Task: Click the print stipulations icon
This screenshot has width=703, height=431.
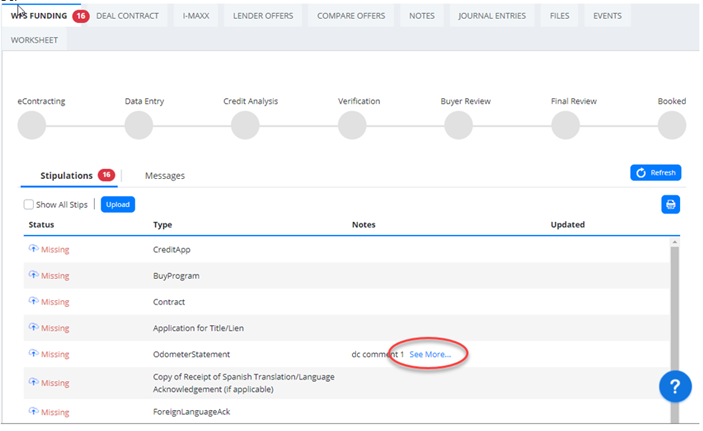Action: point(670,205)
